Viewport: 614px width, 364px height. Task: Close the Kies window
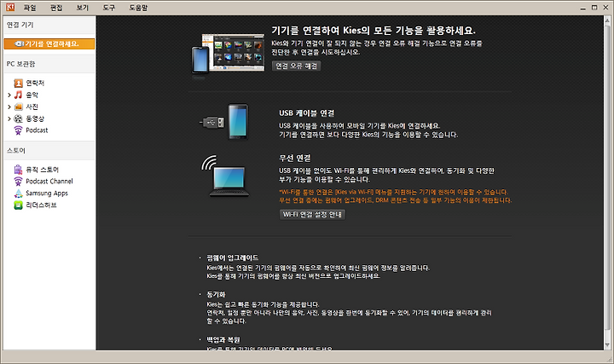[605, 8]
